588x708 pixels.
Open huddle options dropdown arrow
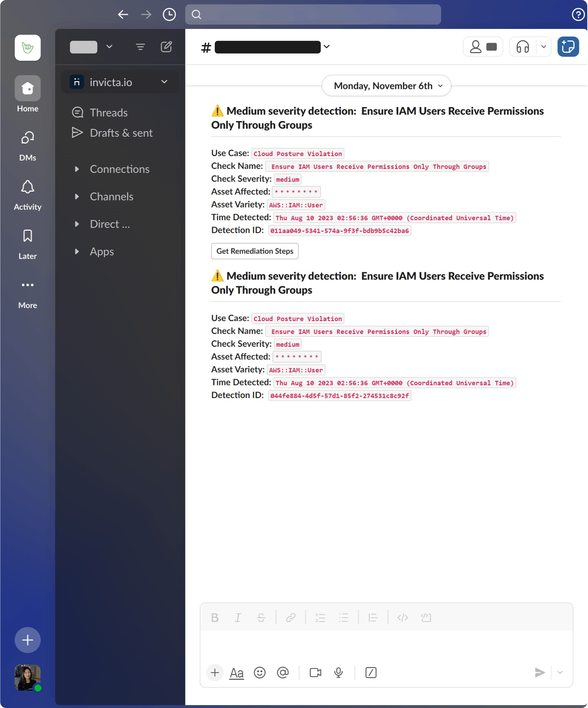pyautogui.click(x=544, y=47)
